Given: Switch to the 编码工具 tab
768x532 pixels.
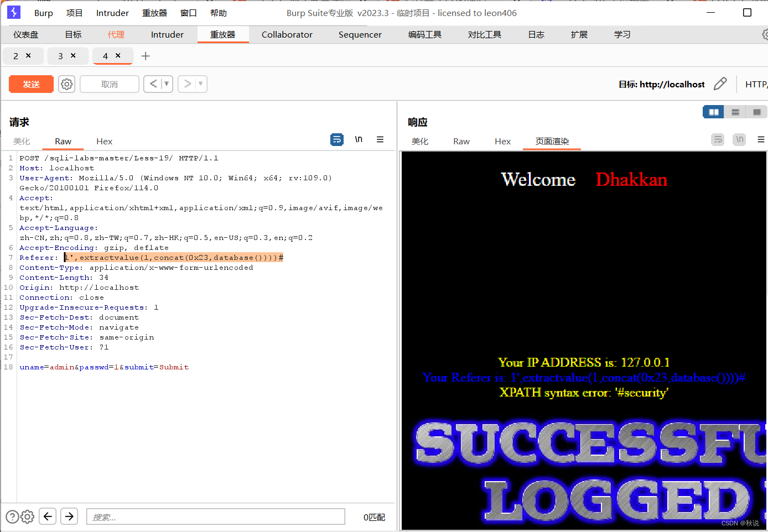Looking at the screenshot, I should (425, 34).
